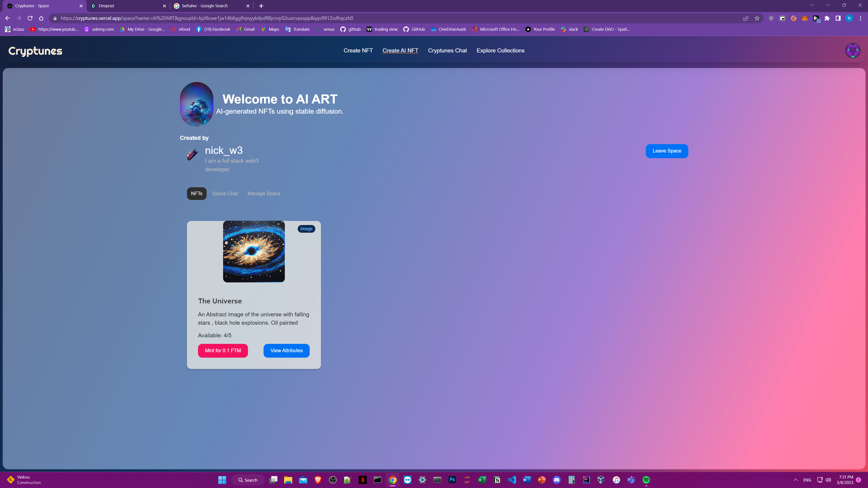Open Manage Space tab
The image size is (868, 488).
pos(264,194)
